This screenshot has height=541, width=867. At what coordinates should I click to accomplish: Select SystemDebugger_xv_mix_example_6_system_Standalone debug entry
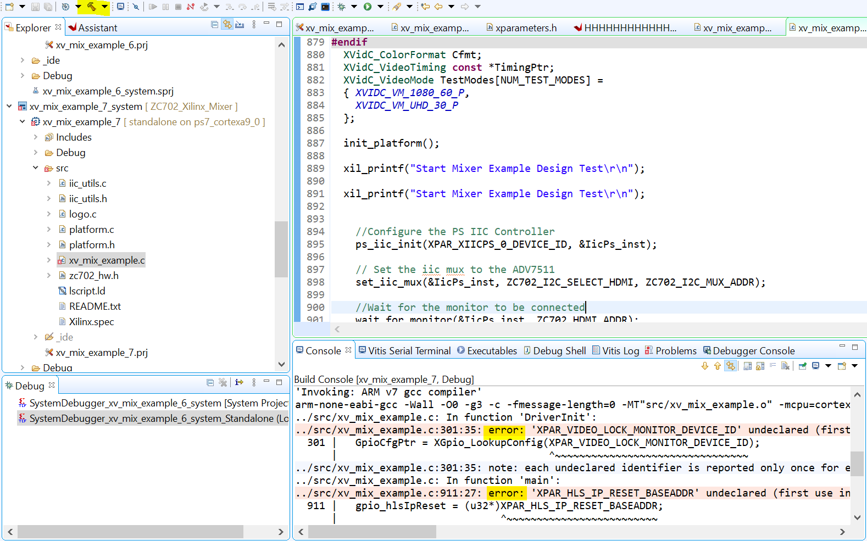tap(153, 419)
